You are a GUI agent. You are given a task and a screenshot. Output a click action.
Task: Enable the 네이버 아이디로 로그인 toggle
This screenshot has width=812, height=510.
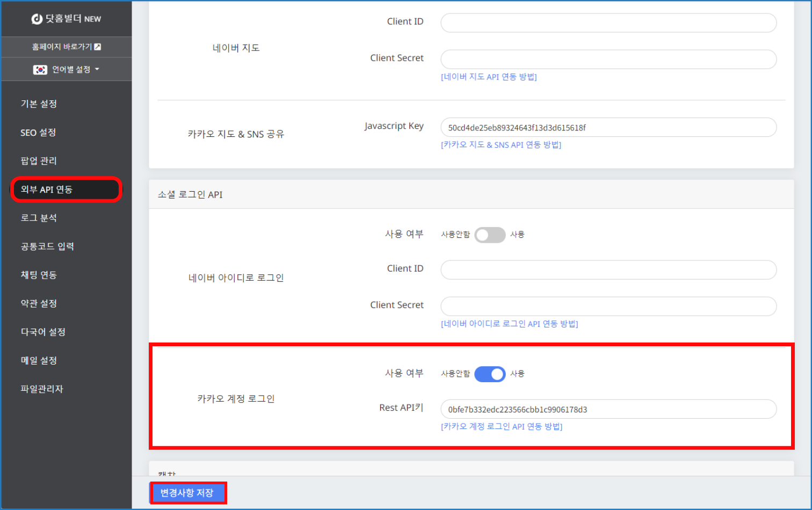click(490, 235)
